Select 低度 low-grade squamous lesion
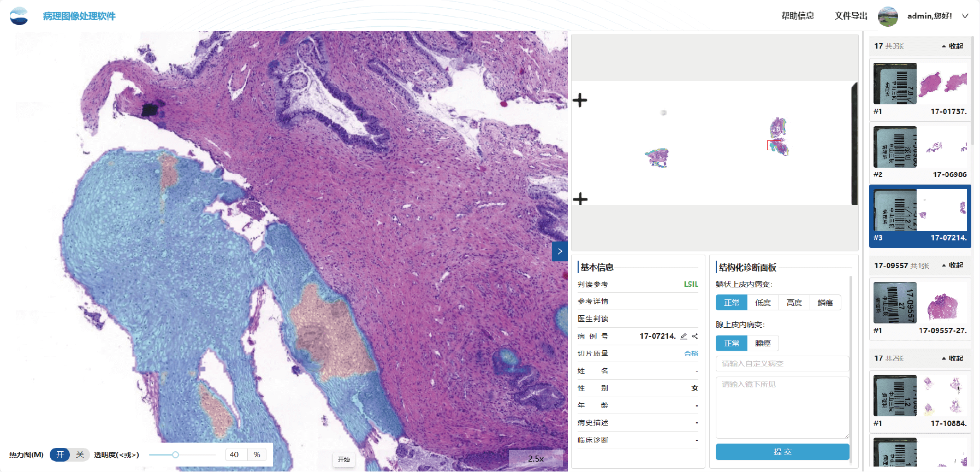Screen dimensions: 980x472 pyautogui.click(x=763, y=303)
